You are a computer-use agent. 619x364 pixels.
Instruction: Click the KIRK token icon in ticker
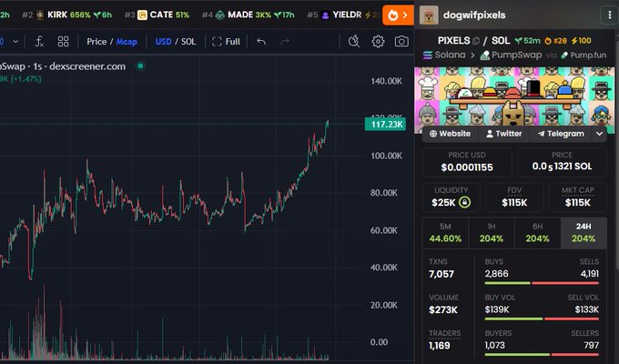(40, 15)
